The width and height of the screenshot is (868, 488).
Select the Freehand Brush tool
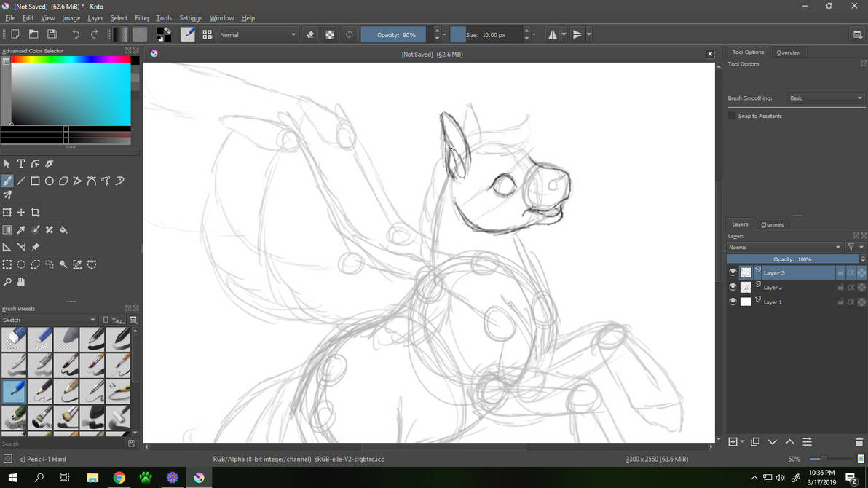7,181
